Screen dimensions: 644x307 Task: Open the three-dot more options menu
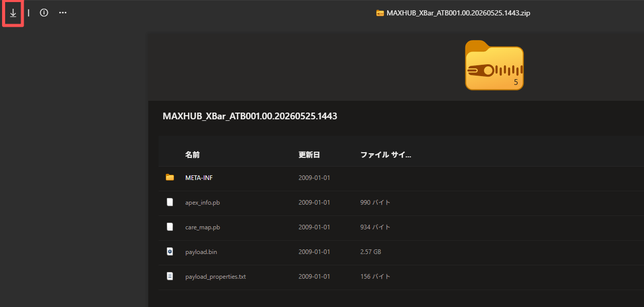click(63, 13)
